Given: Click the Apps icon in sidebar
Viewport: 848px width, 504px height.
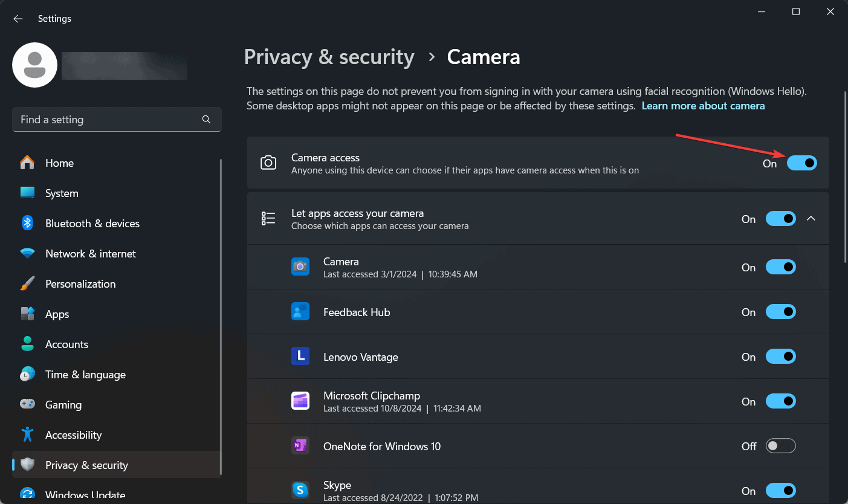Looking at the screenshot, I should [27, 314].
